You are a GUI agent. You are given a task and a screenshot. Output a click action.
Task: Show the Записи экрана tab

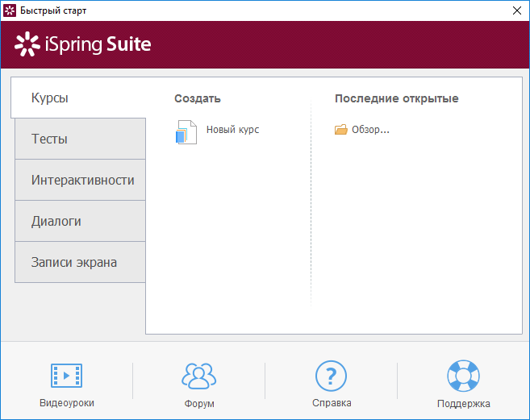point(81,262)
